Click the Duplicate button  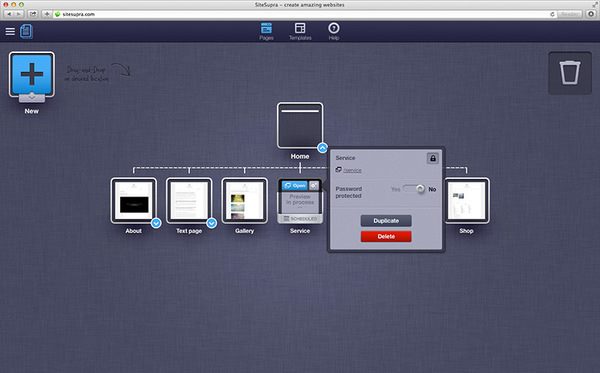pos(386,221)
